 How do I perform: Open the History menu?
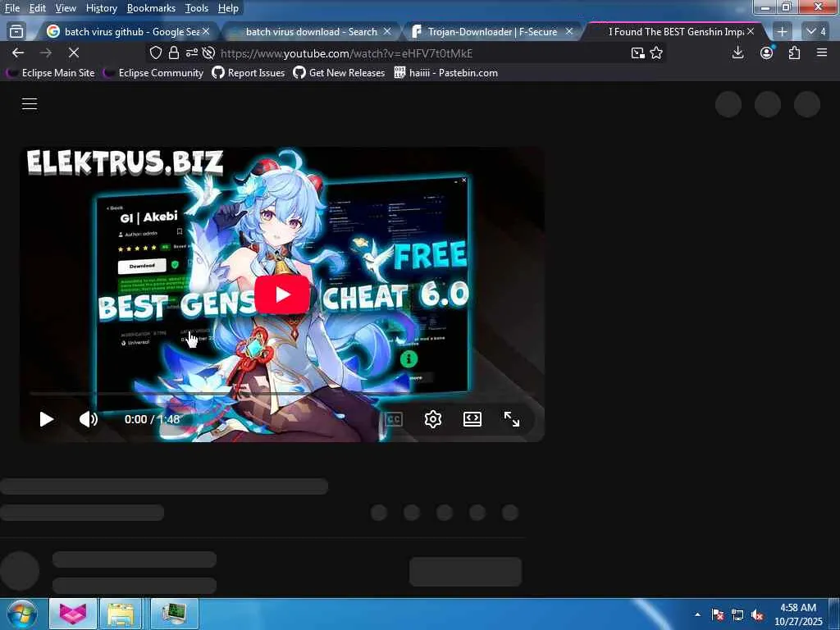click(x=101, y=8)
